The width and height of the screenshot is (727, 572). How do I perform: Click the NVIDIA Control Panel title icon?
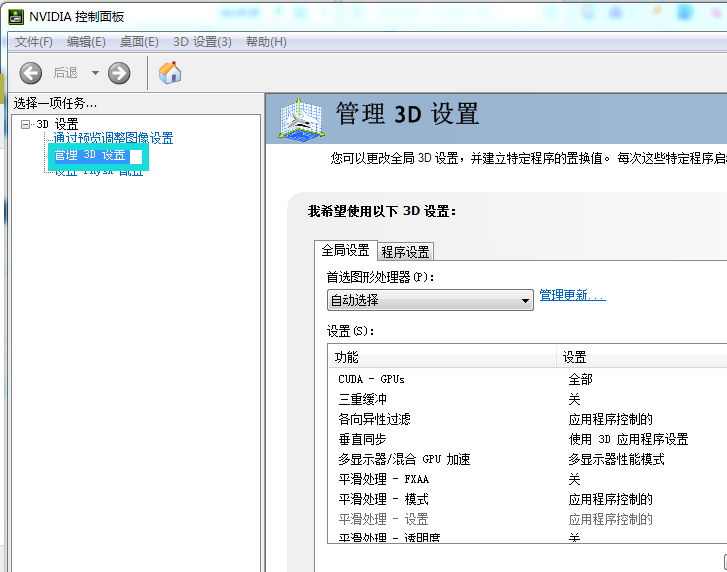point(16,17)
